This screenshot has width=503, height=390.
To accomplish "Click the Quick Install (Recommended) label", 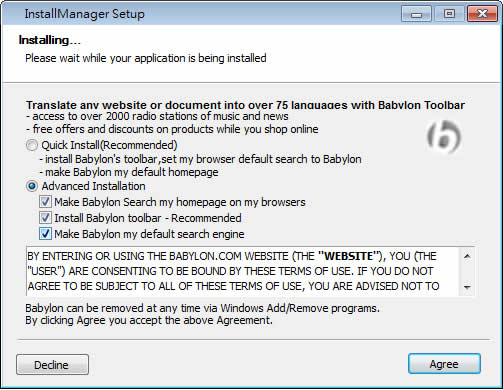I will (x=109, y=145).
